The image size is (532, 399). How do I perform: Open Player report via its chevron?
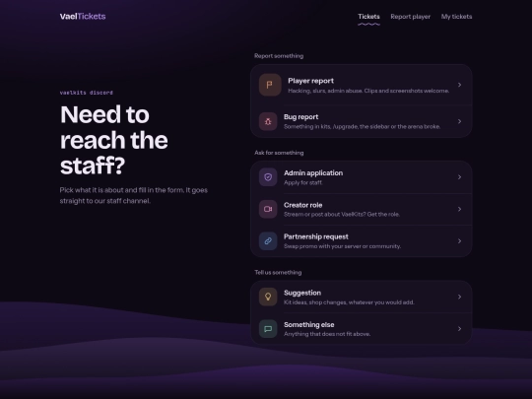(459, 85)
